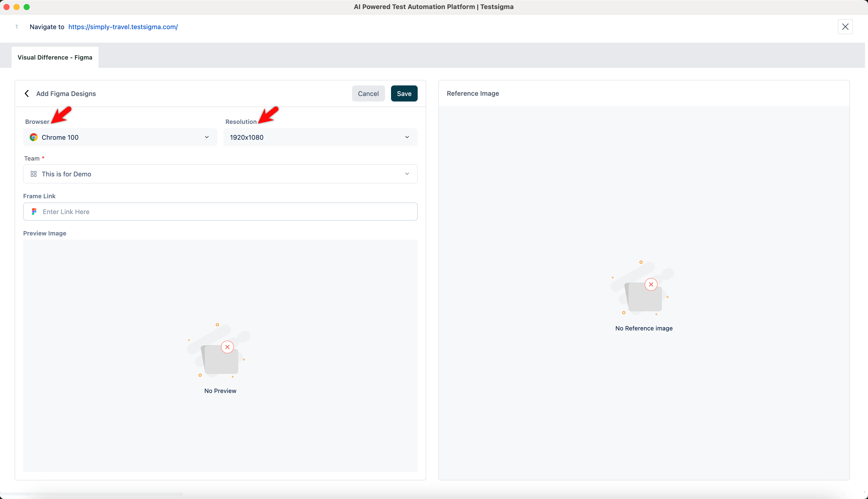Click the red X icon on No Reference image placeholder
The height and width of the screenshot is (499, 868).
coord(651,284)
